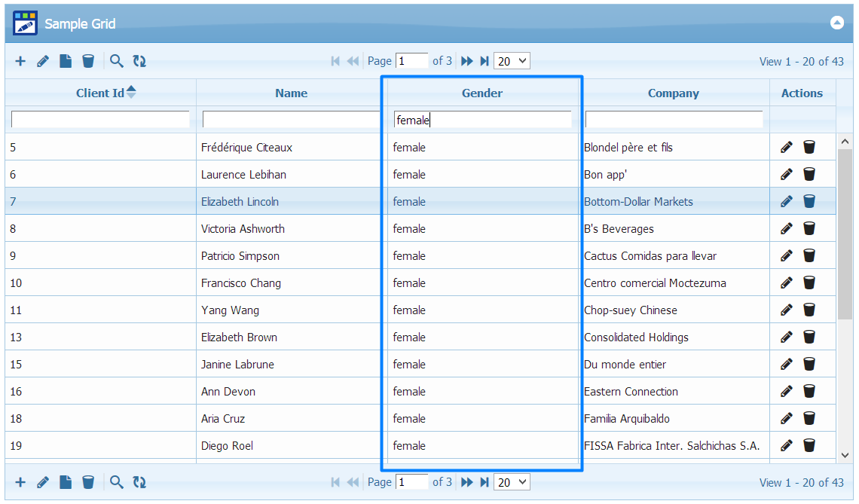859x504 pixels.
Task: Open the top rows-per-page dropdown
Action: tap(512, 61)
